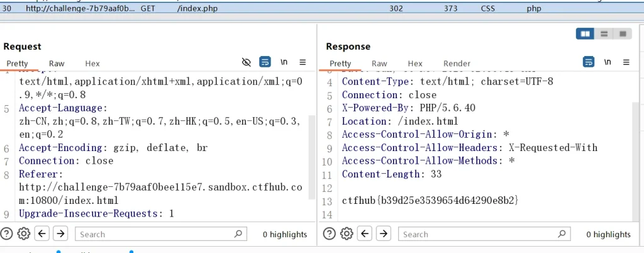Switch to combined tabbed layout view
Screen dimensions: 644x253
[x=623, y=34]
